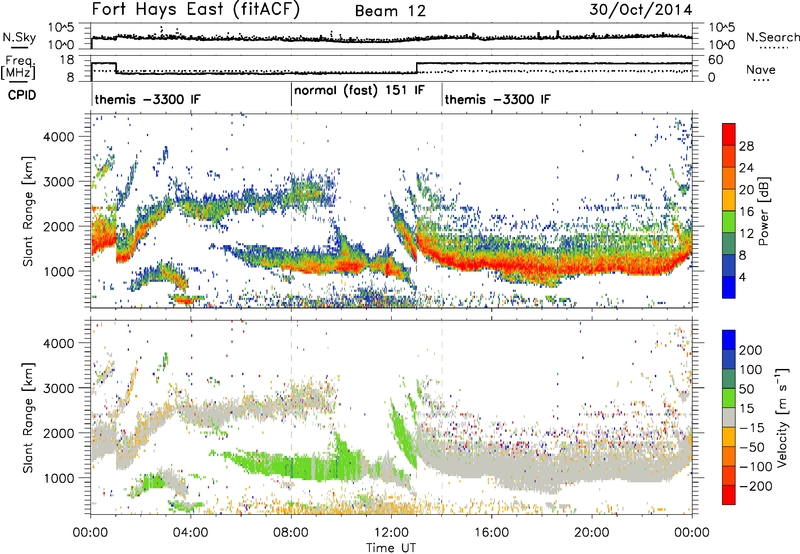
Task: Click the 'CPID' row label
Action: 22,95
